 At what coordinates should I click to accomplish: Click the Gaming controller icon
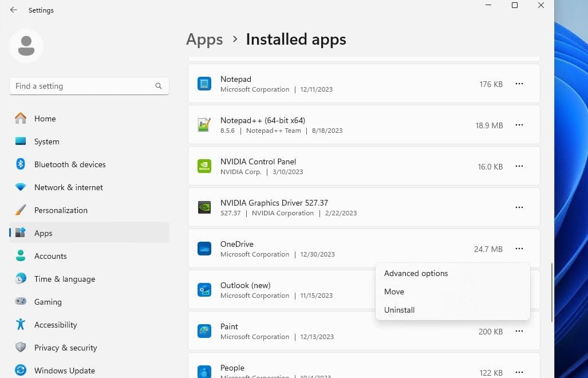click(x=21, y=301)
